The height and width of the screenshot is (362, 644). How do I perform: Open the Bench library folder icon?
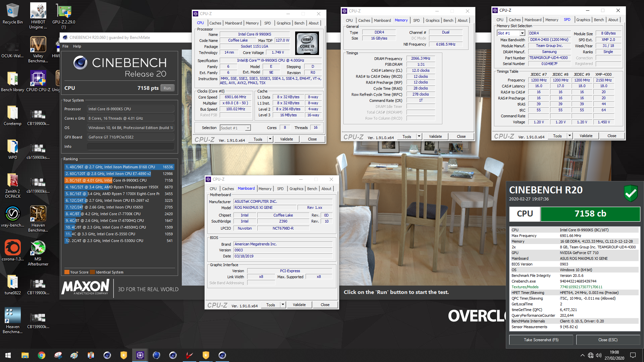(x=12, y=81)
